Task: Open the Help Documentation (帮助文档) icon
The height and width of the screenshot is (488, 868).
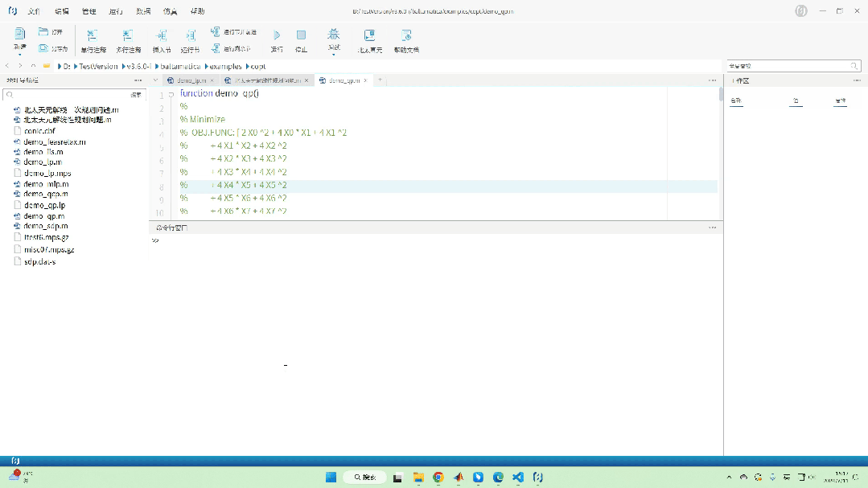Action: (406, 35)
